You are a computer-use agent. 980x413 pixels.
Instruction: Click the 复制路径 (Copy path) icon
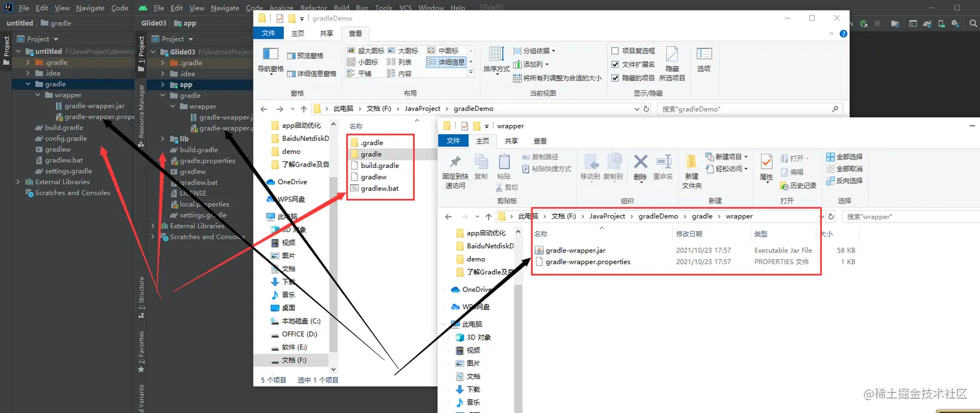(x=543, y=158)
